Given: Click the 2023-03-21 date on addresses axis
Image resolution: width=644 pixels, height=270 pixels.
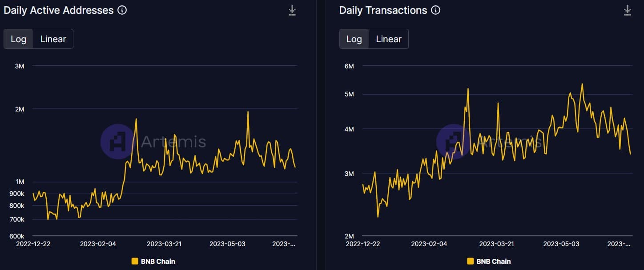Looking at the screenshot, I should tap(164, 244).
